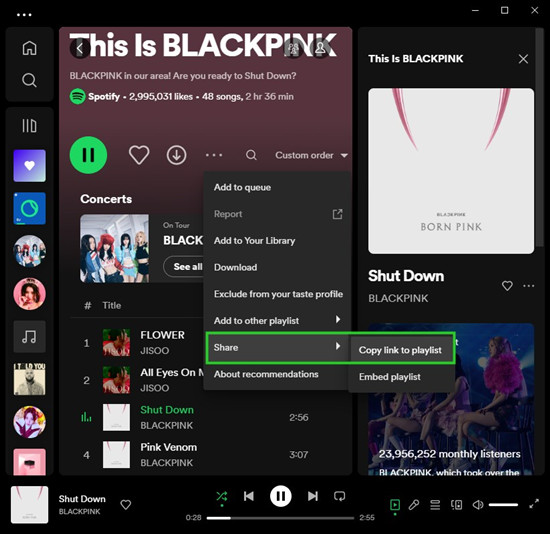Enter full screen with the expand icon

[x=534, y=504]
